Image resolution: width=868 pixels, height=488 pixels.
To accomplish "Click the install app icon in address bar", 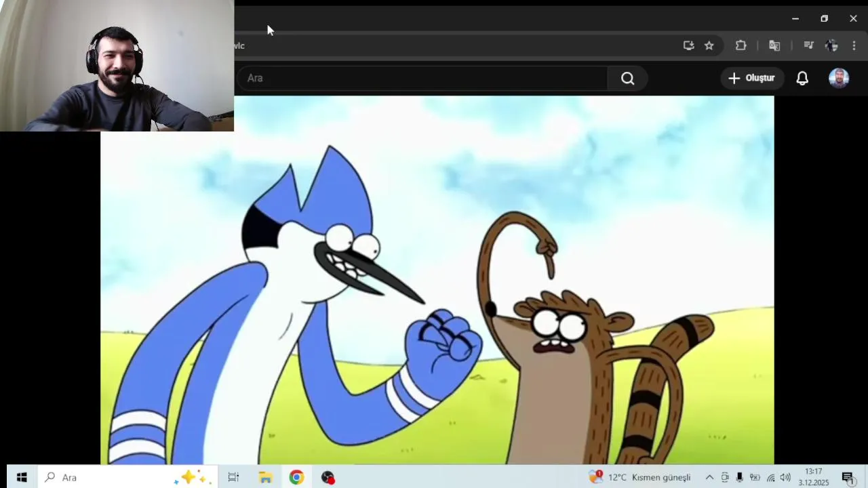I will click(x=688, y=45).
